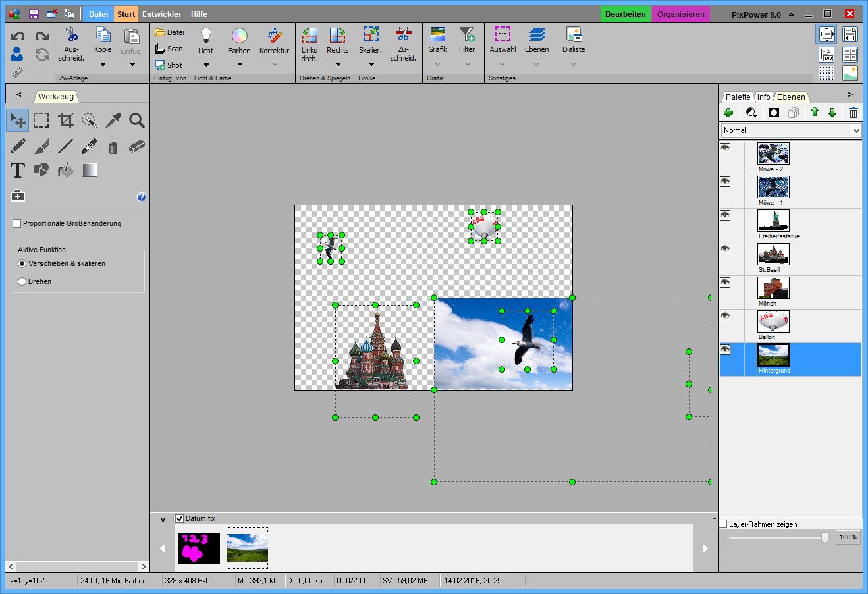This screenshot has height=594, width=868.
Task: Switch to Bearbeiten mode
Action: 626,14
